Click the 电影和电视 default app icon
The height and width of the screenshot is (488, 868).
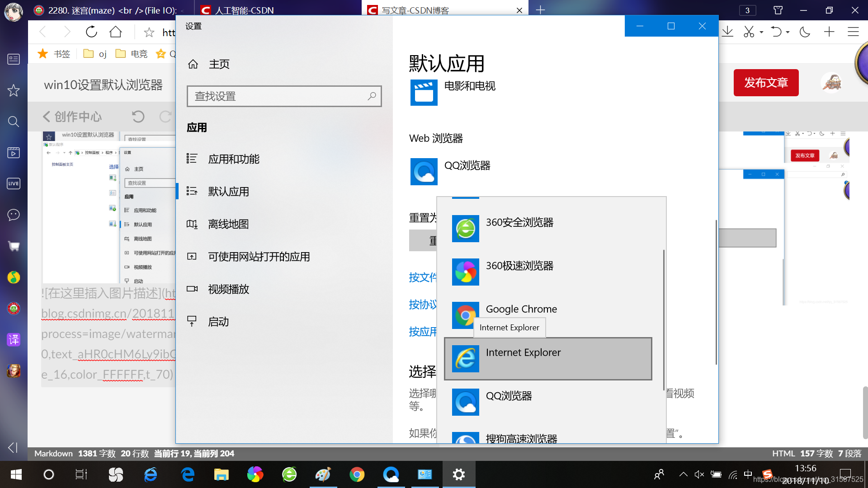424,93
